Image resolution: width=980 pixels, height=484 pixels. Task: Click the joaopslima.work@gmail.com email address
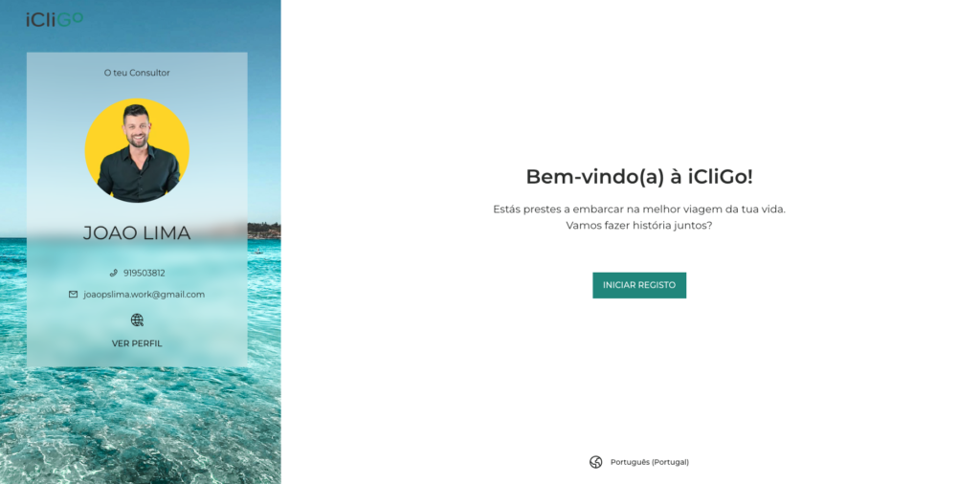145,295
